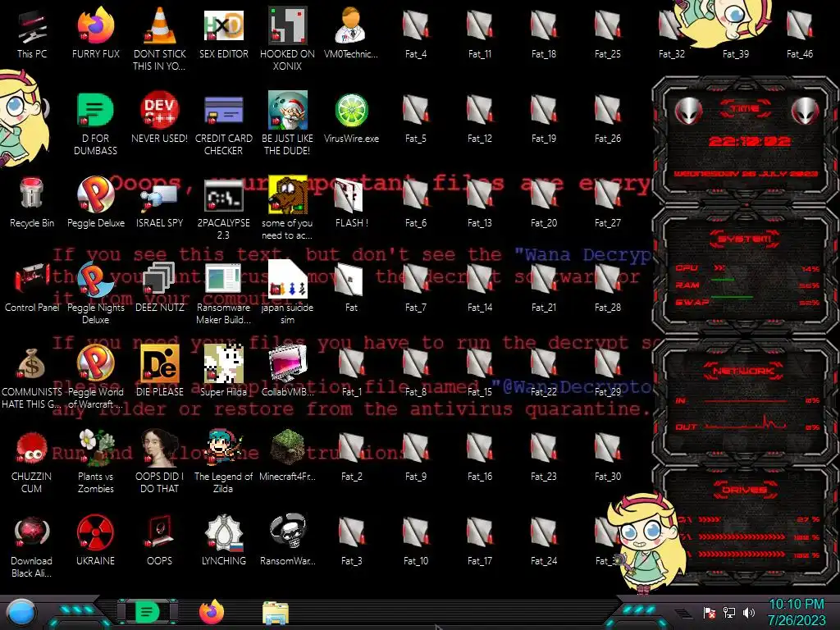Viewport: 840px width, 630px height.
Task: Select the Download Black Ali icon
Action: [x=32, y=546]
